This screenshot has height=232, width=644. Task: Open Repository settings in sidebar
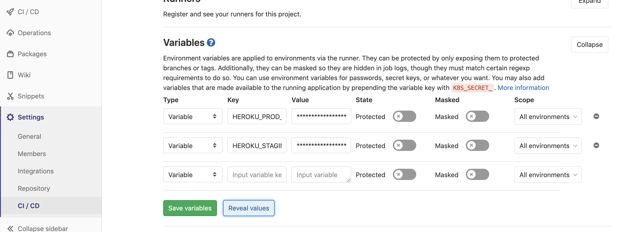point(34,188)
